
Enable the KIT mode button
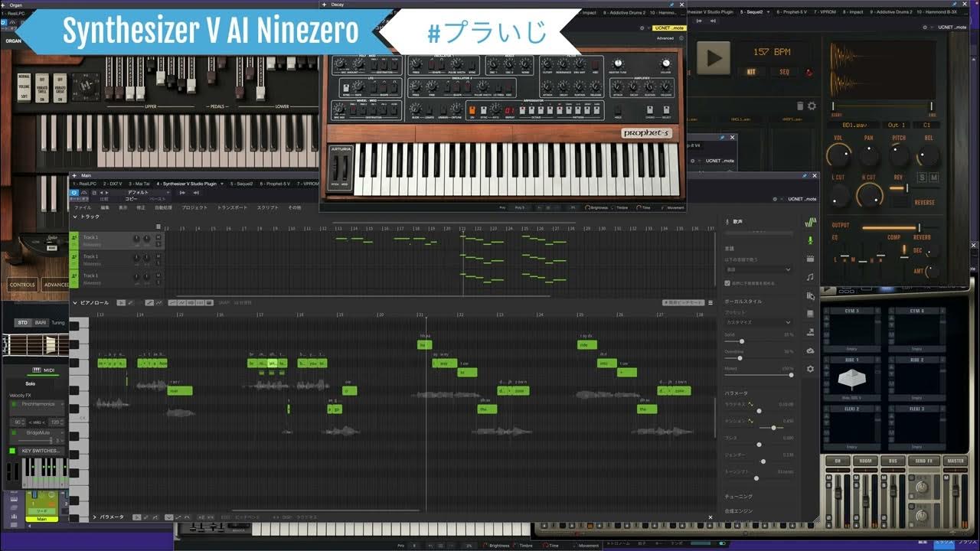point(752,72)
